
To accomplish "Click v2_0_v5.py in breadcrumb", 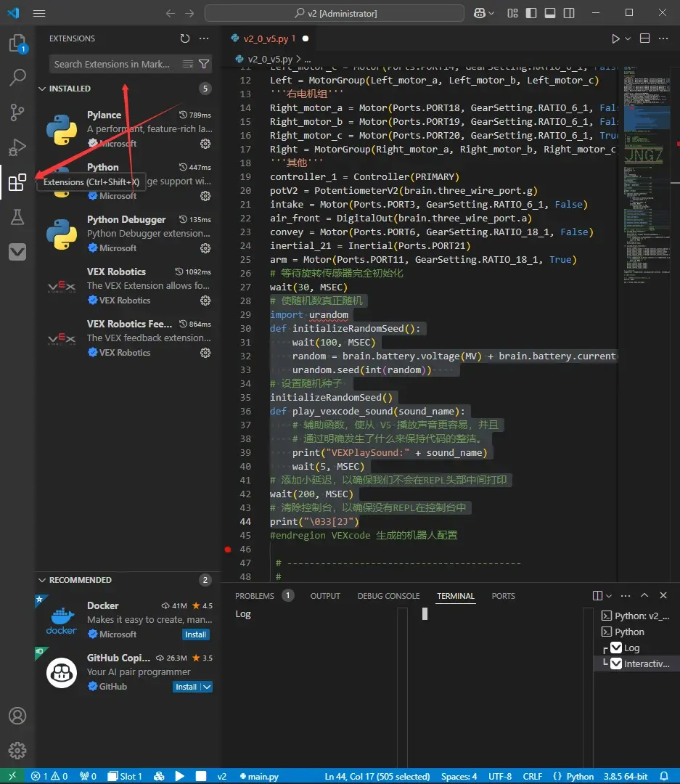I will pos(270,59).
